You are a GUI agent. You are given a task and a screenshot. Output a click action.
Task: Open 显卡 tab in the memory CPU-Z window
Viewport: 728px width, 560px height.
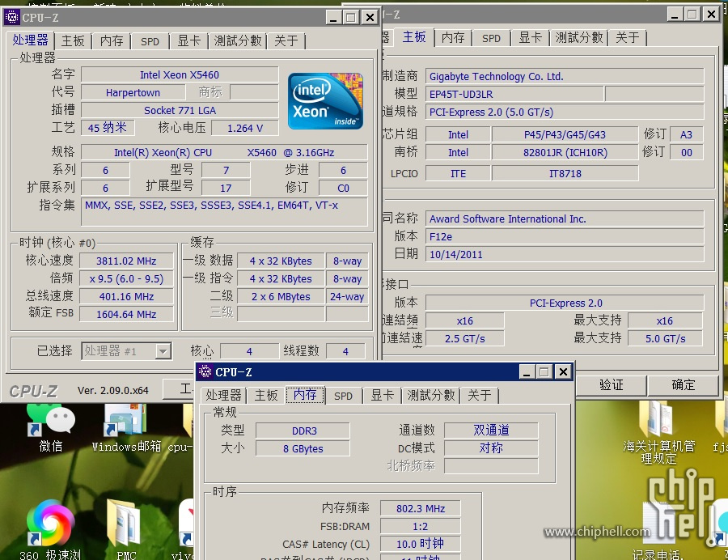pyautogui.click(x=382, y=395)
